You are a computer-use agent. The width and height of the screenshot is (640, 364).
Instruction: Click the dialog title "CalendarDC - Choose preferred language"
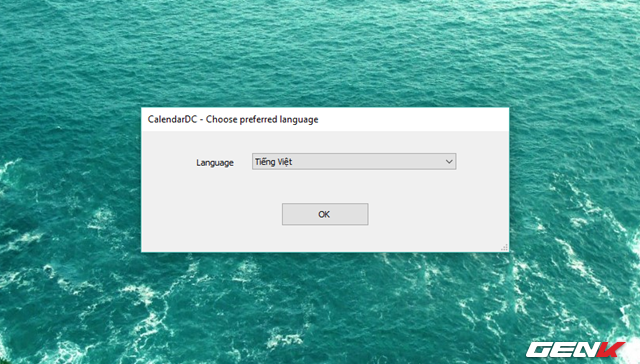point(233,120)
